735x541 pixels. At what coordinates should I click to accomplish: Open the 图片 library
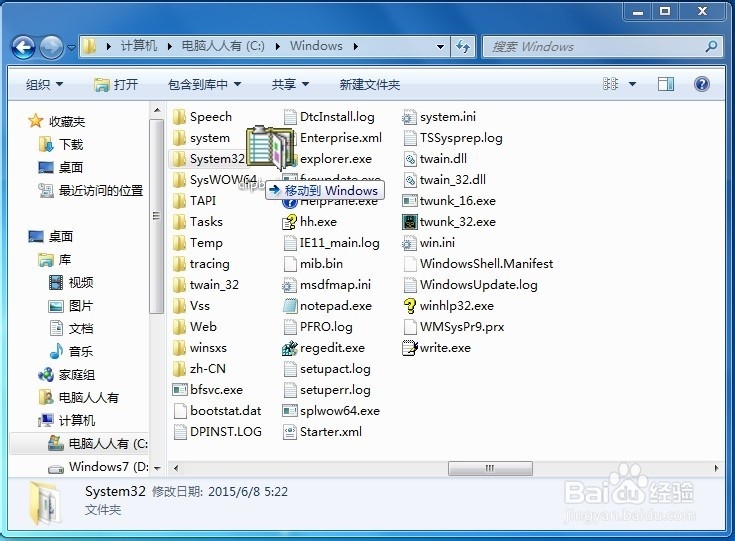[71, 306]
